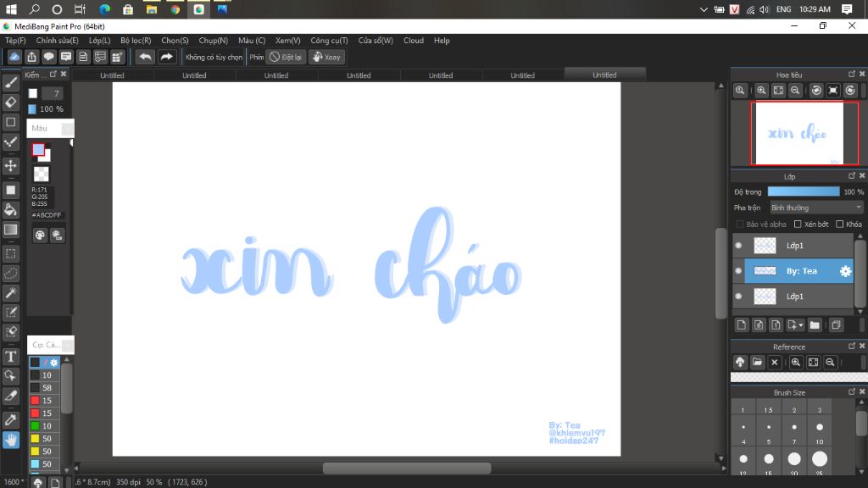The height and width of the screenshot is (488, 868).
Task: Select the rectangular Select tool
Action: pos(10,254)
